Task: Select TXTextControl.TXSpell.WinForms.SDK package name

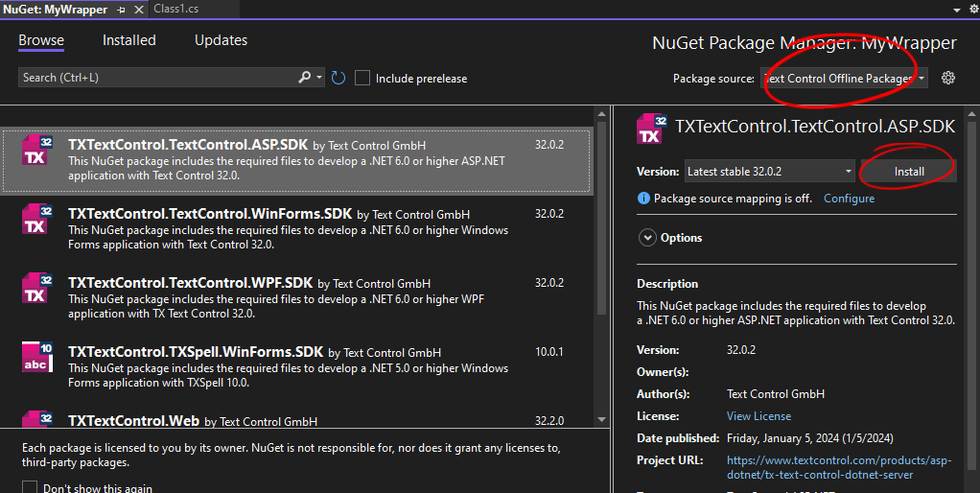Action: [x=196, y=352]
